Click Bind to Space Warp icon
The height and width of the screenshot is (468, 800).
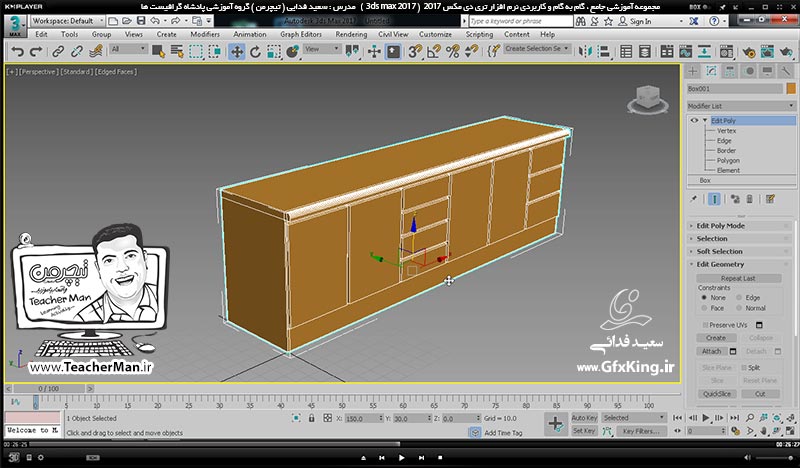96,52
